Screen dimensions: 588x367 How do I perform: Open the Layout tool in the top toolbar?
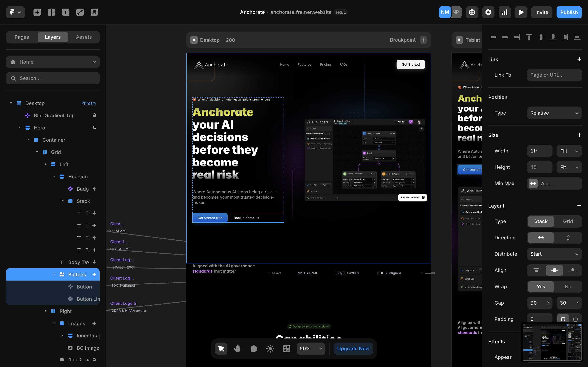coord(51,12)
